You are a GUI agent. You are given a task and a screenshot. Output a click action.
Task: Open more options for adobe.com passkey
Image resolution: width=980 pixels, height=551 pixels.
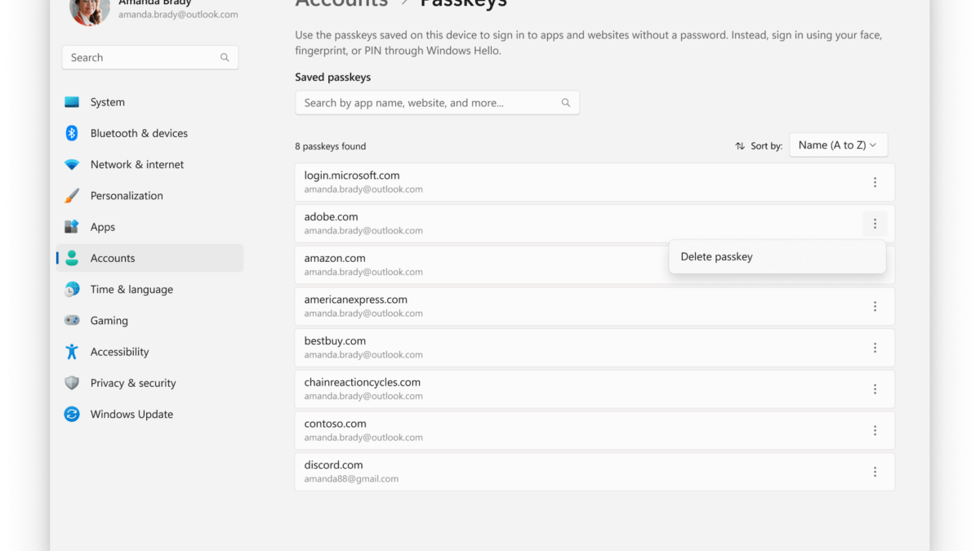(x=875, y=224)
